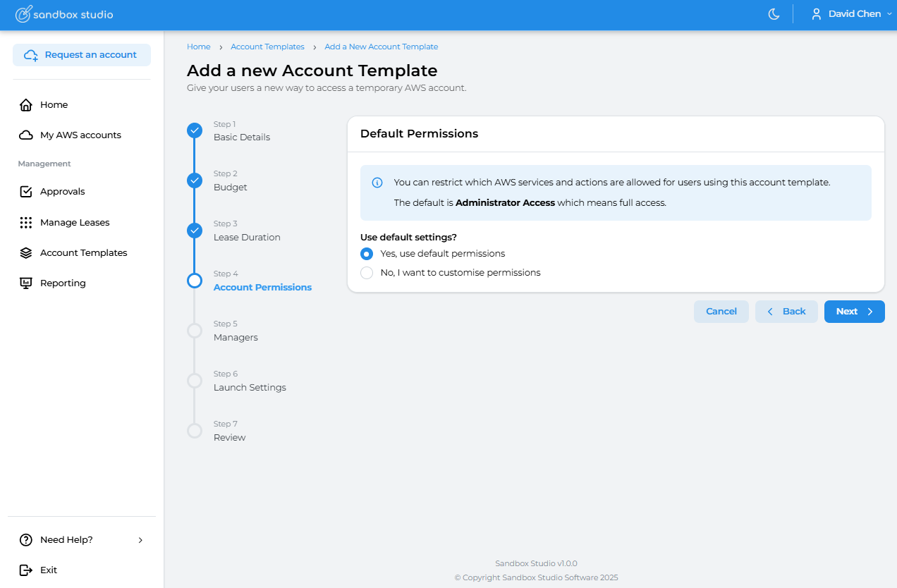Image resolution: width=897 pixels, height=588 pixels.
Task: Go to Account Templates breadcrumb link
Action: pyautogui.click(x=267, y=47)
